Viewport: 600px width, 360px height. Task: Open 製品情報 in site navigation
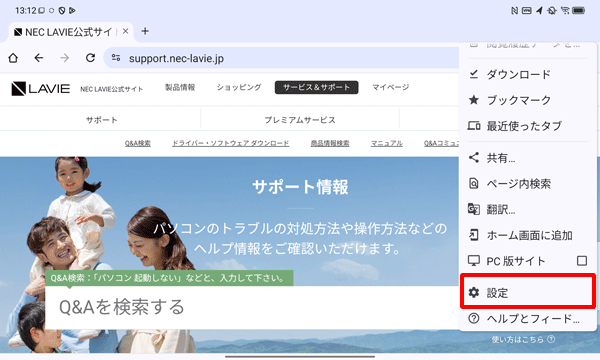click(180, 88)
